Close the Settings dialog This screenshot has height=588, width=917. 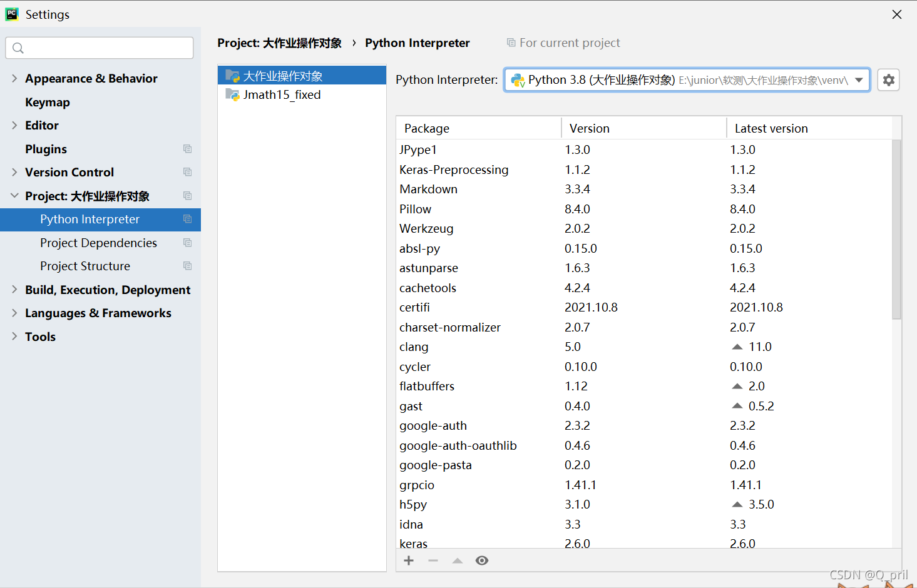point(897,14)
